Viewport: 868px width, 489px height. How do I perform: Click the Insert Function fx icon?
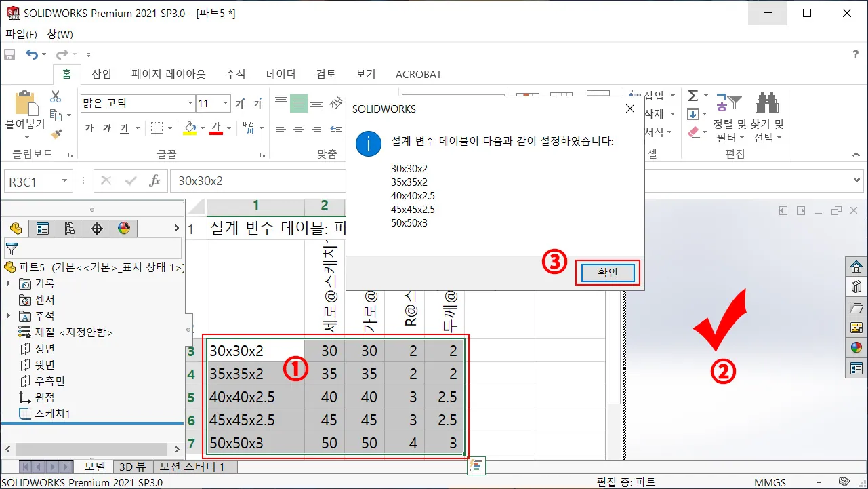tap(154, 180)
